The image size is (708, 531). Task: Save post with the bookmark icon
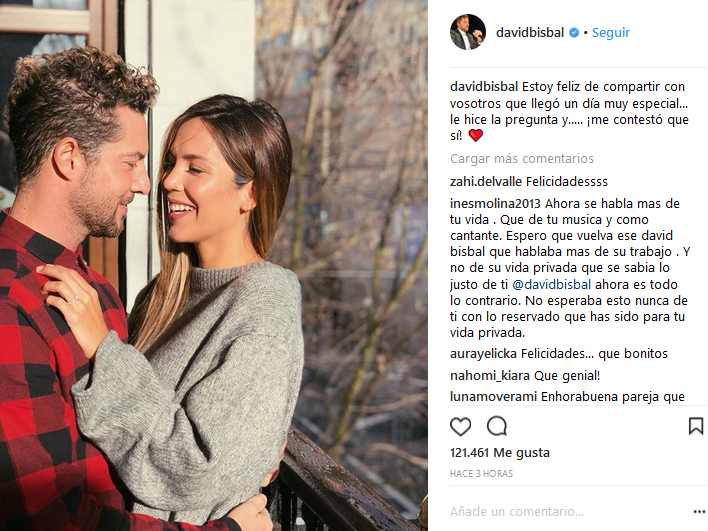pos(695,426)
